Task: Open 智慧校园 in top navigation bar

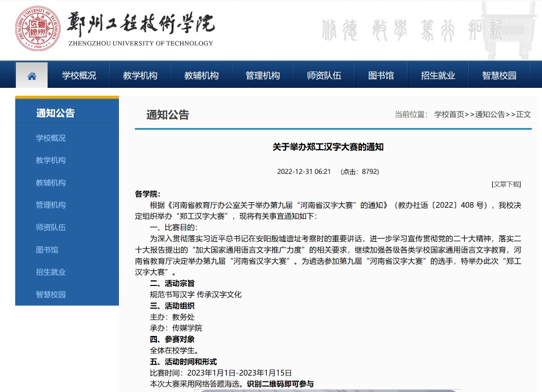Action: click(499, 75)
